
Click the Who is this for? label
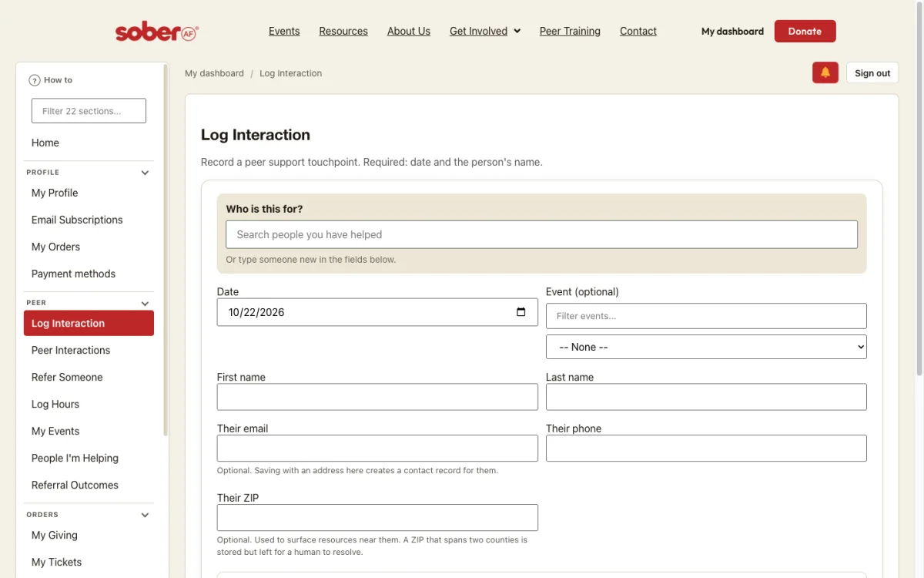tap(264, 209)
